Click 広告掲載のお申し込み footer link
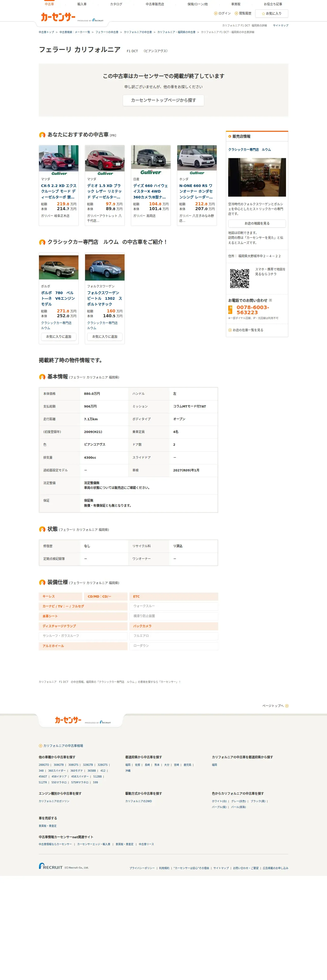 tap(275, 868)
